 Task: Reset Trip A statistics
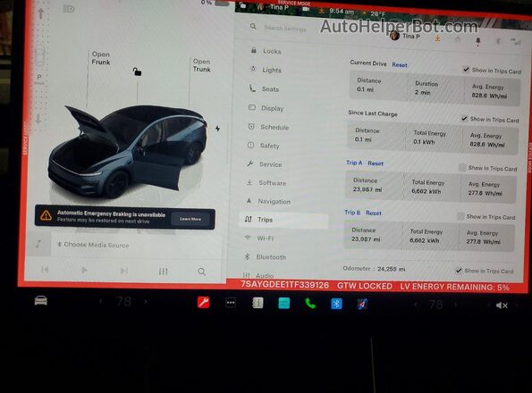(x=376, y=163)
